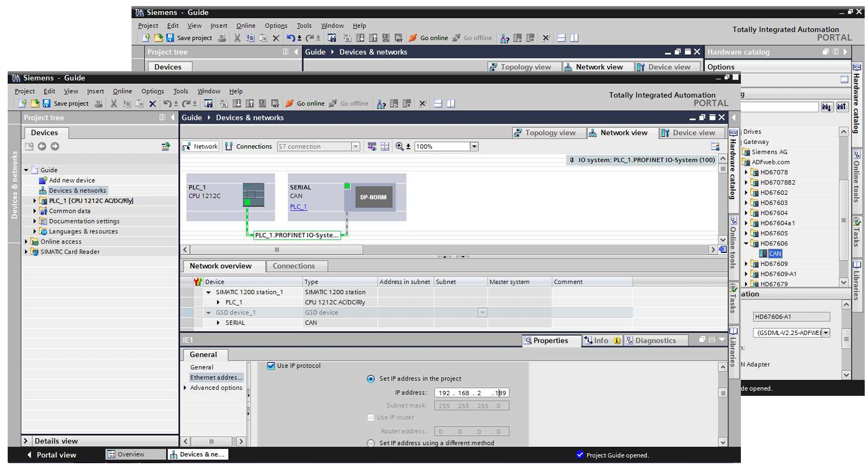Expand Online access tree node

click(26, 241)
